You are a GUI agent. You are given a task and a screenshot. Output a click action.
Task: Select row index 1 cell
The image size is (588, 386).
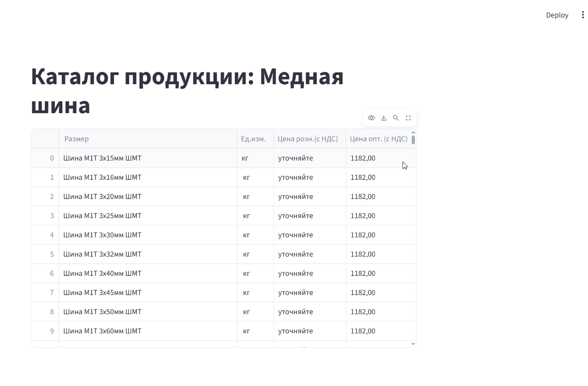[x=45, y=178]
